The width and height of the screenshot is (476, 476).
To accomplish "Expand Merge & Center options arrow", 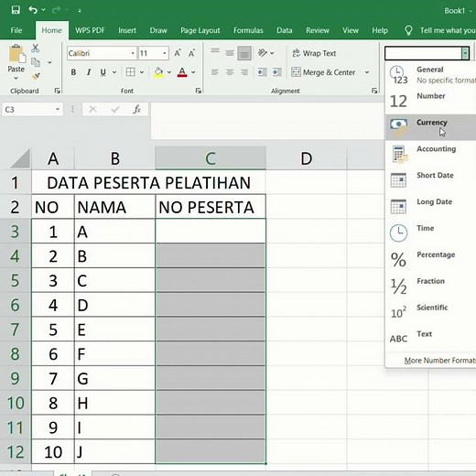I will tap(367, 72).
